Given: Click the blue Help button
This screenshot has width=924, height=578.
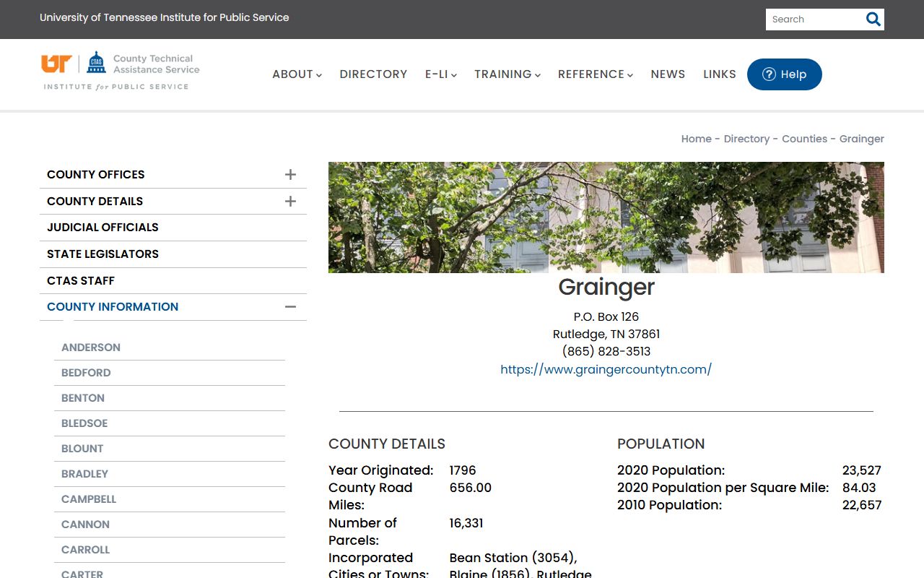Looking at the screenshot, I should point(785,74).
